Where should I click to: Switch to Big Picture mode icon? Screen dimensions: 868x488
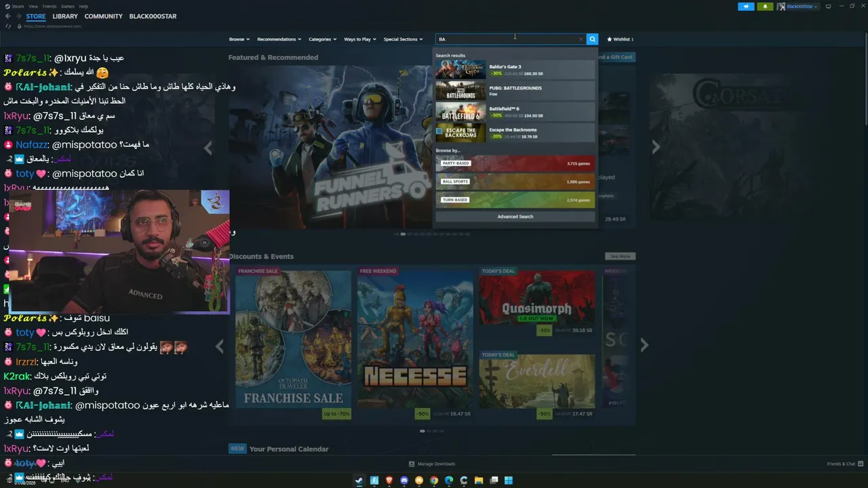(x=828, y=6)
